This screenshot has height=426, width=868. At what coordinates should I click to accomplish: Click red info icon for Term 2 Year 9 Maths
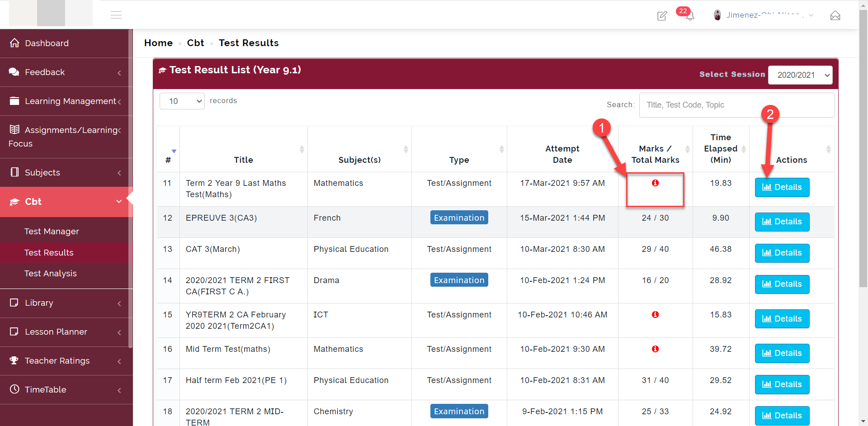click(655, 183)
